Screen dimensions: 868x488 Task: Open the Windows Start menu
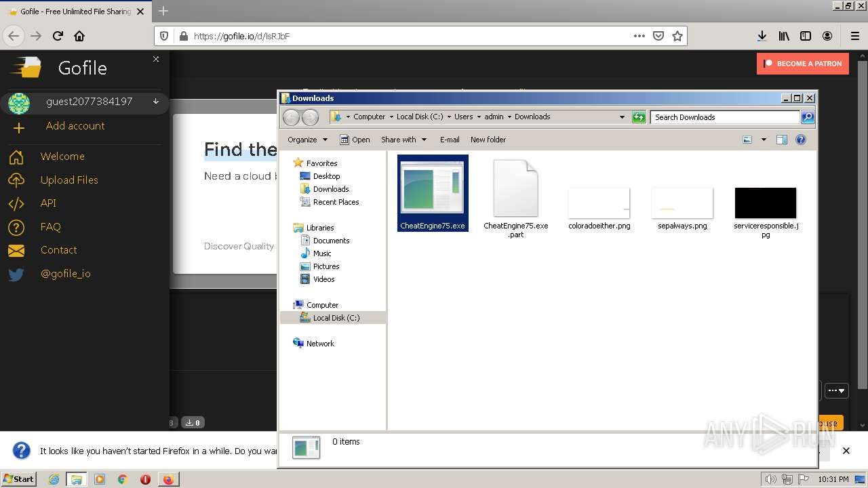click(18, 479)
